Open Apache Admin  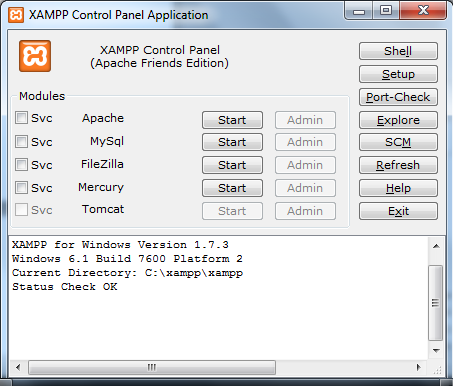click(305, 120)
